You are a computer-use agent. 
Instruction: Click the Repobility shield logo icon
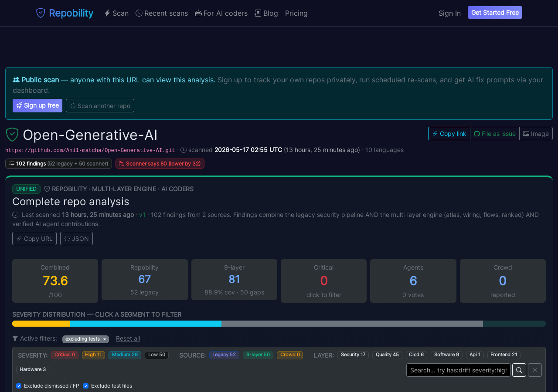pos(41,13)
